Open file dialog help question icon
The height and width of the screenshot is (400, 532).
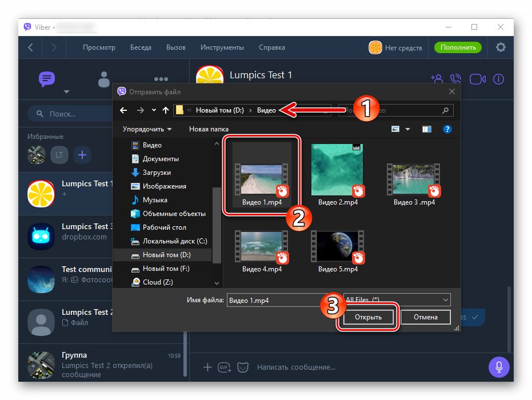click(447, 129)
